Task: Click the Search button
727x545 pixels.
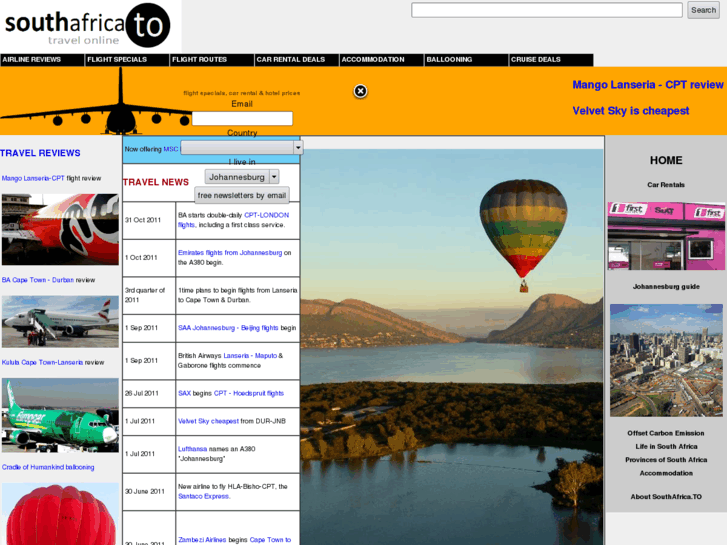Action: pos(703,10)
